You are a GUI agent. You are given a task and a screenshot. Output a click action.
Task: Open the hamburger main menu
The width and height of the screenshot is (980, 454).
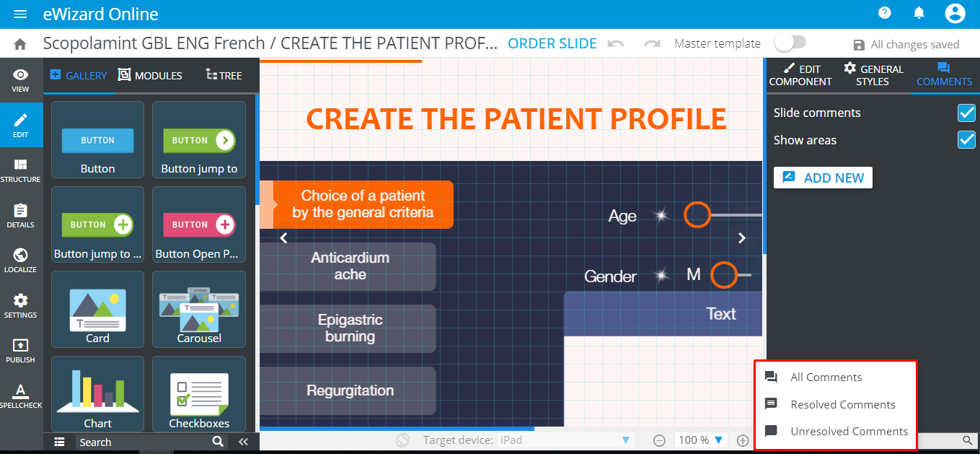[20, 14]
